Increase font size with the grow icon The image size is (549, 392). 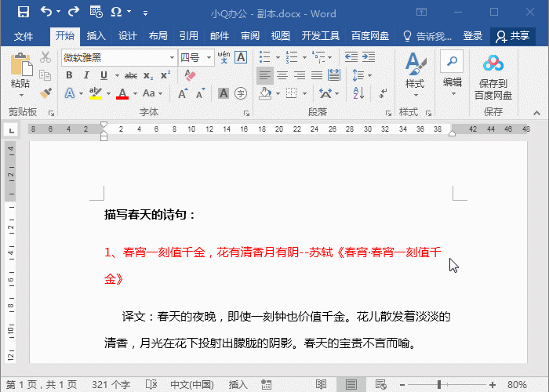183,93
